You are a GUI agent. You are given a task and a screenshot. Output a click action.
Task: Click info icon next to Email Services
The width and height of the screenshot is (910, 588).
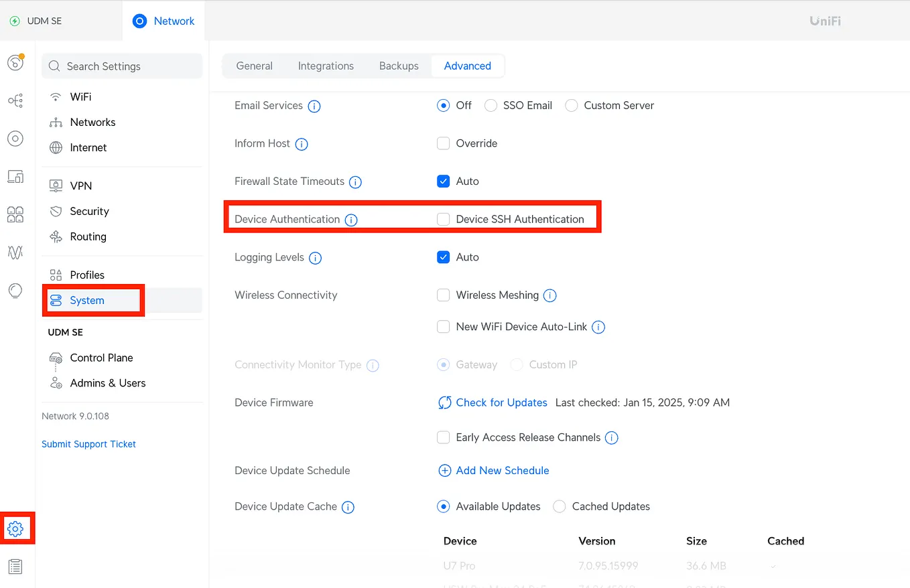click(x=314, y=106)
